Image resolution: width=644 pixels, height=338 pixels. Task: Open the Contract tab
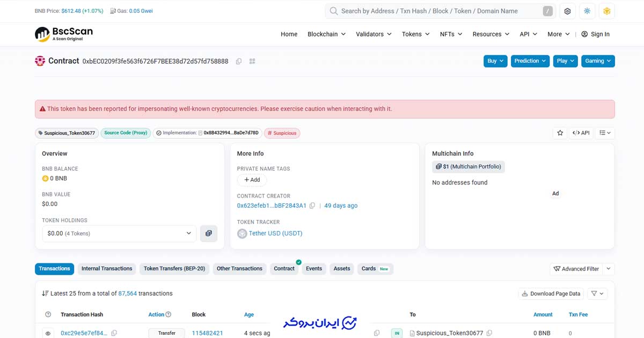coord(284,269)
